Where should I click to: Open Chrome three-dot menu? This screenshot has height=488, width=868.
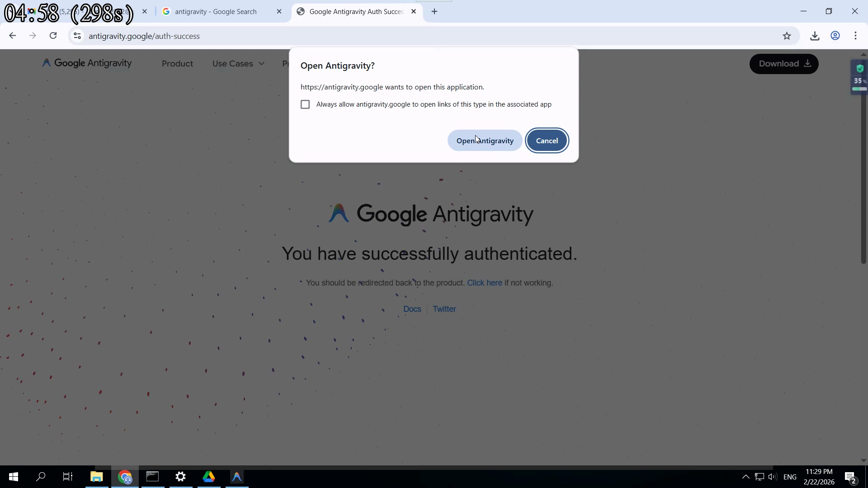pyautogui.click(x=855, y=36)
